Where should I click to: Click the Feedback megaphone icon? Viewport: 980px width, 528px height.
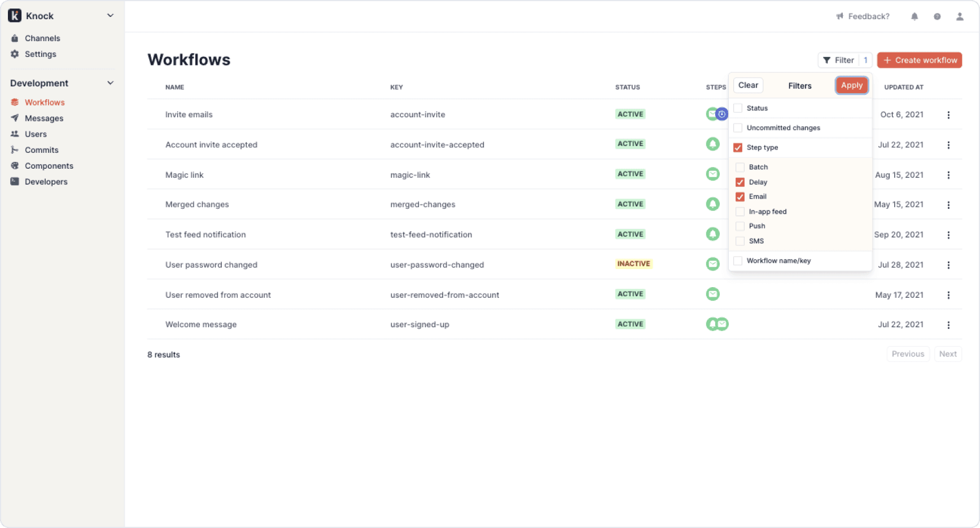pyautogui.click(x=839, y=16)
